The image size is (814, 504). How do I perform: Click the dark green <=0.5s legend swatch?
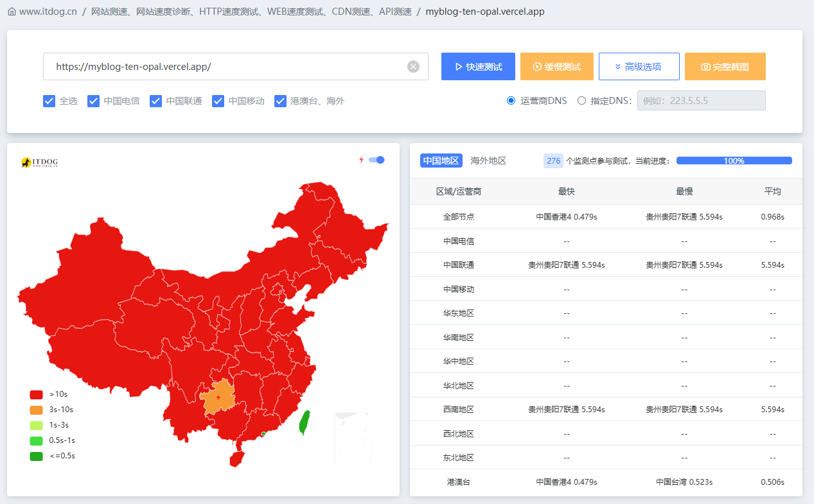[37, 456]
